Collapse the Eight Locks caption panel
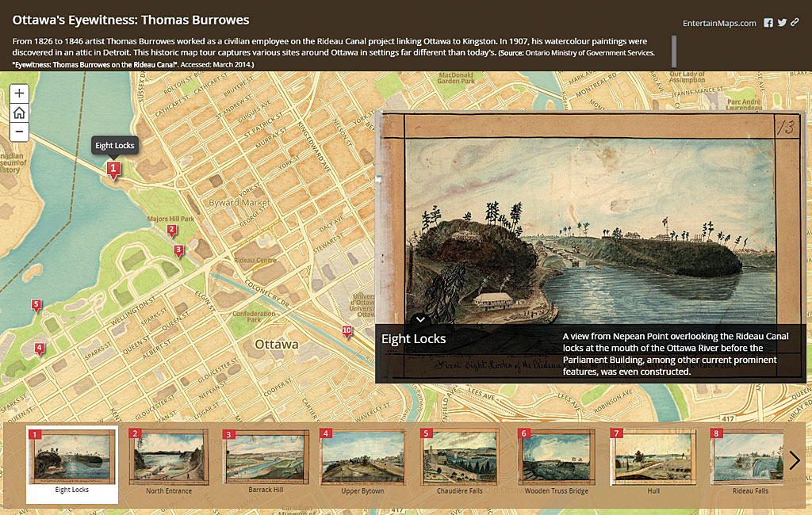Image resolution: width=812 pixels, height=515 pixels. click(x=420, y=319)
